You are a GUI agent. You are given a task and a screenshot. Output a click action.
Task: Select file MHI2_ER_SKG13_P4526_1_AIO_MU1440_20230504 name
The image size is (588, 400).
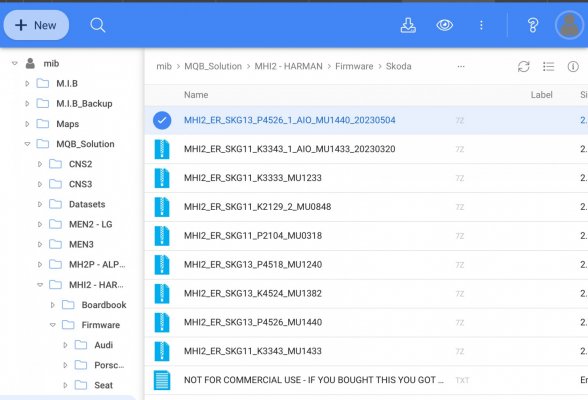click(290, 120)
